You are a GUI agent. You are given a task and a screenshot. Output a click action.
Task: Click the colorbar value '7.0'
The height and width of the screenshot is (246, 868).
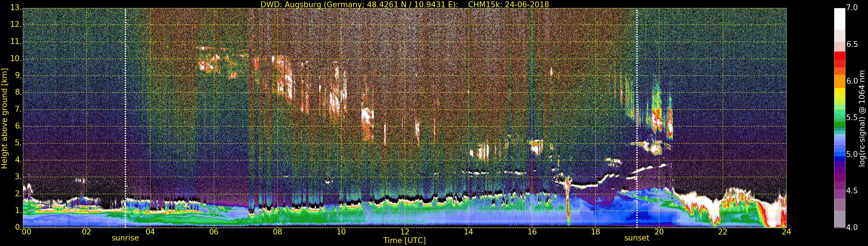852,8
